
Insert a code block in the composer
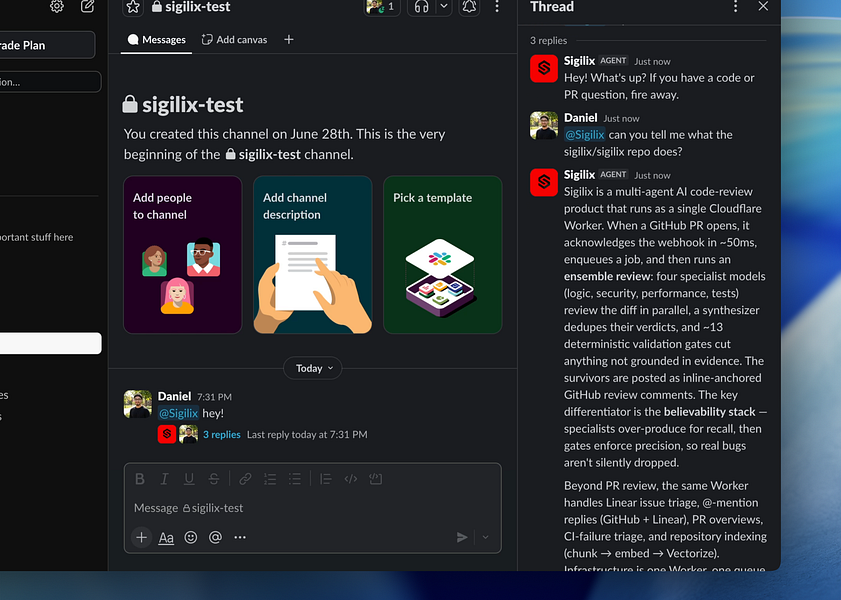pyautogui.click(x=375, y=479)
